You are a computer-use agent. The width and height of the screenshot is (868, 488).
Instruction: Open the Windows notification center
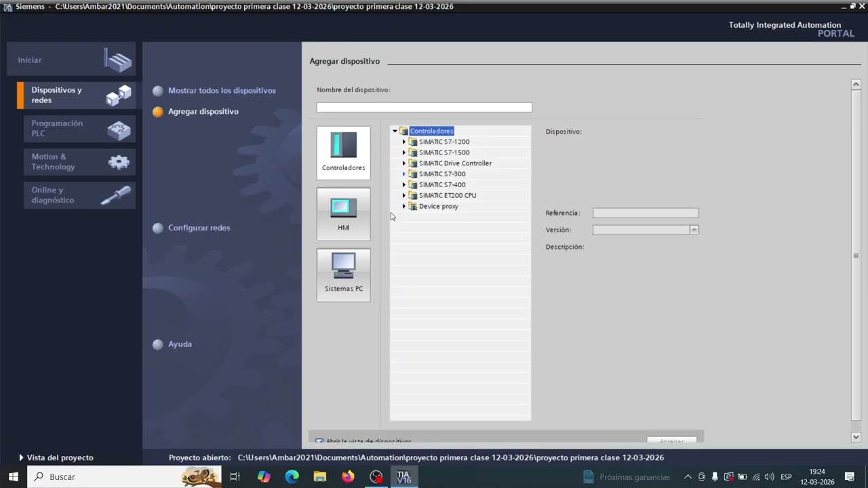point(850,476)
